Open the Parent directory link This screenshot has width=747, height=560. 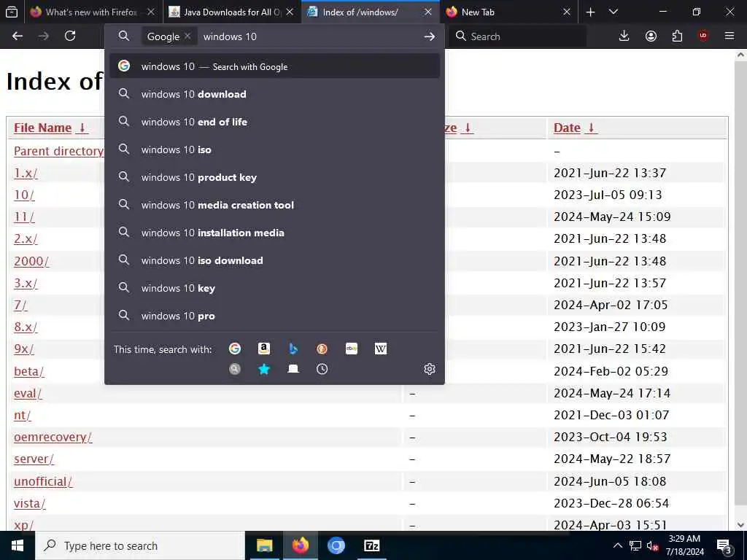coord(58,151)
